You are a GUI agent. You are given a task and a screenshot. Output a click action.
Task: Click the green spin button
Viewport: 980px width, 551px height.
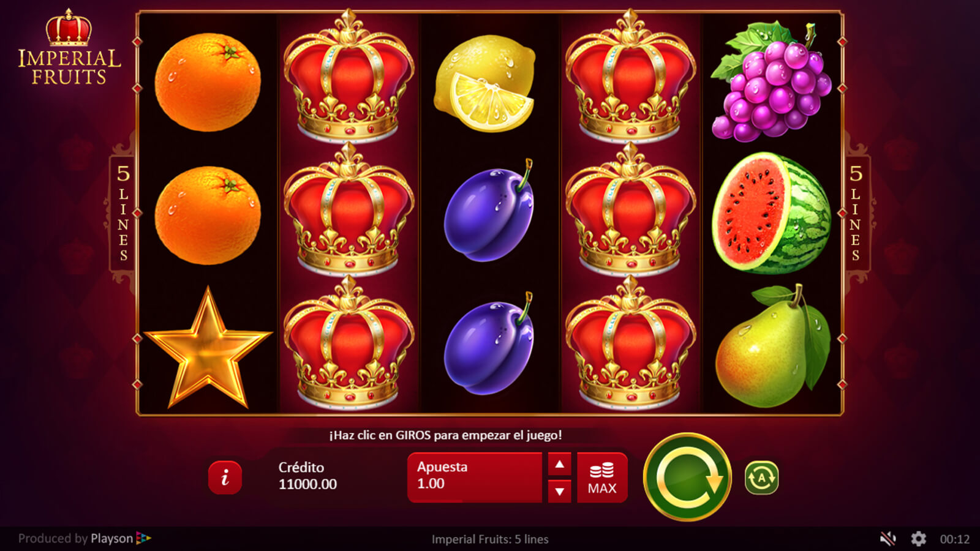687,477
